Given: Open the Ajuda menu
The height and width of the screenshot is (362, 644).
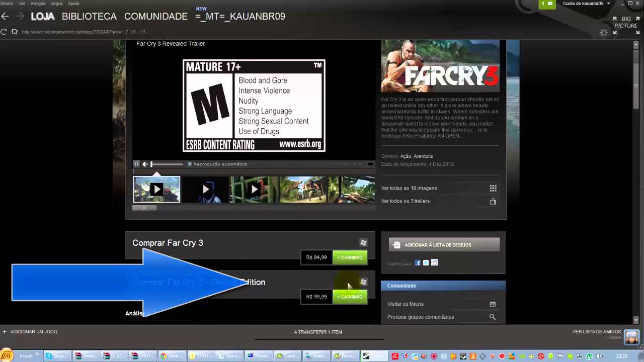Looking at the screenshot, I should [73, 4].
